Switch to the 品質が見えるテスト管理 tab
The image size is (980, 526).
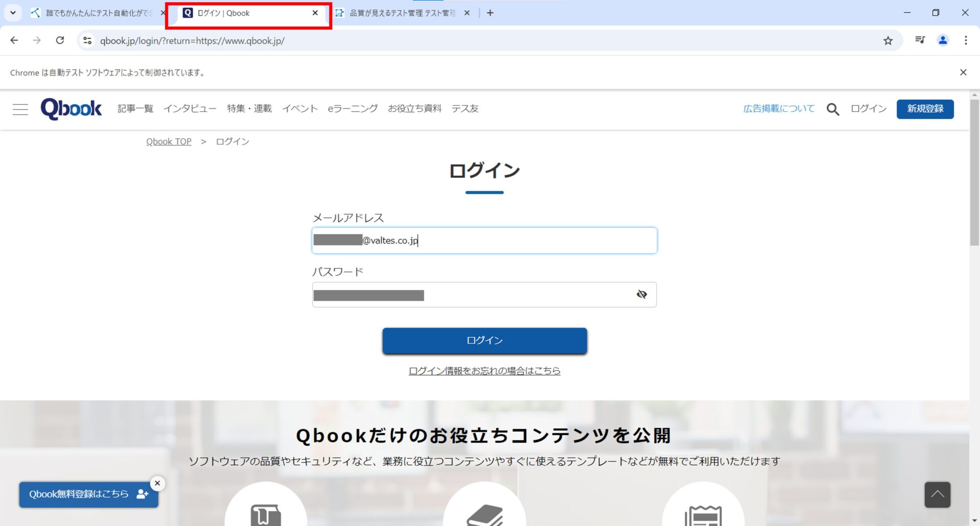pyautogui.click(x=401, y=13)
